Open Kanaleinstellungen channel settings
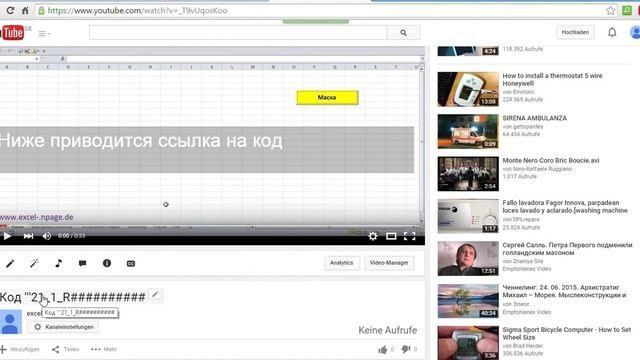This screenshot has height=360, width=640. (63, 327)
